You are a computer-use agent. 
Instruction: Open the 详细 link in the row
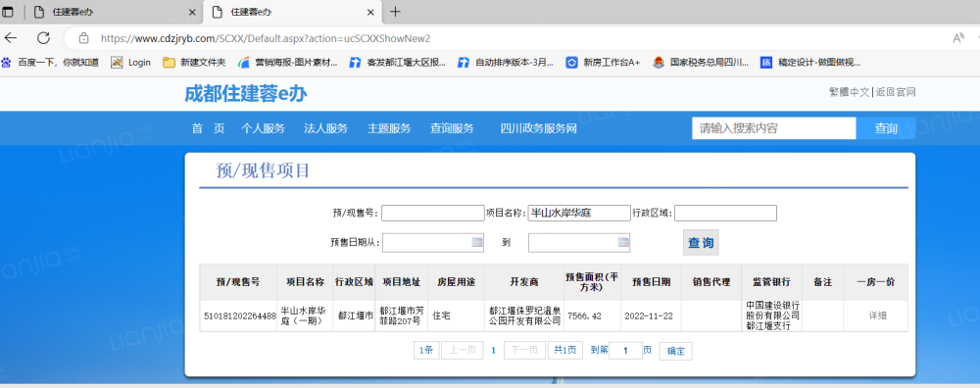877,316
